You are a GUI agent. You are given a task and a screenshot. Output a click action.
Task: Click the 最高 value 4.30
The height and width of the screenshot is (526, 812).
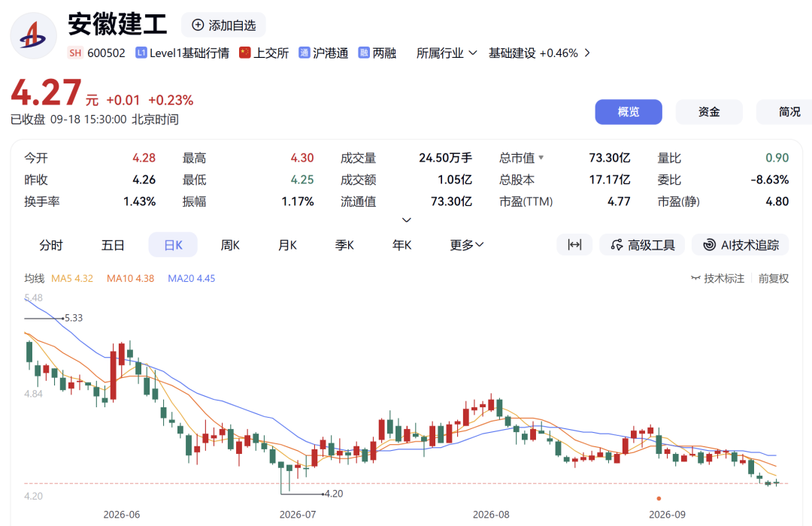(302, 158)
